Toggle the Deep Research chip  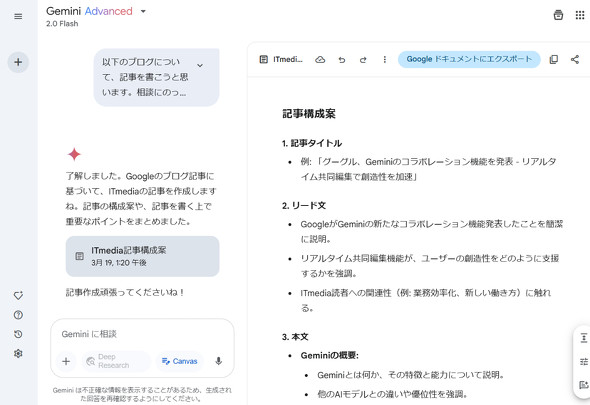point(116,361)
